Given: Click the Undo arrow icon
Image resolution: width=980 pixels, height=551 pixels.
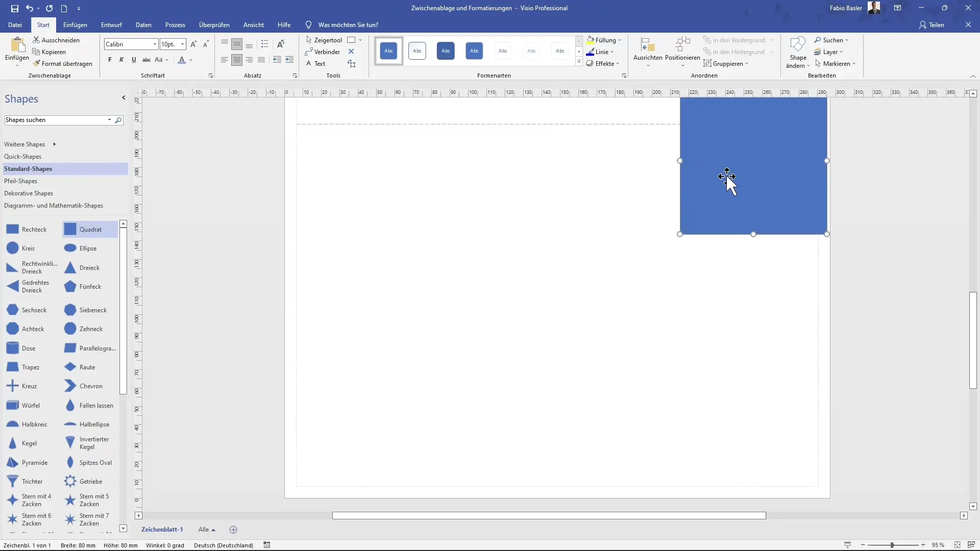Looking at the screenshot, I should [30, 8].
